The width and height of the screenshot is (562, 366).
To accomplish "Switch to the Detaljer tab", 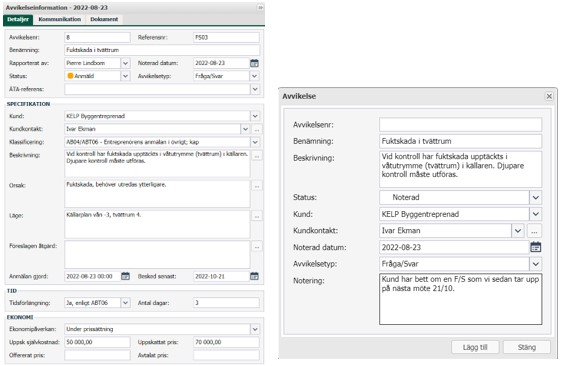I will pos(18,19).
